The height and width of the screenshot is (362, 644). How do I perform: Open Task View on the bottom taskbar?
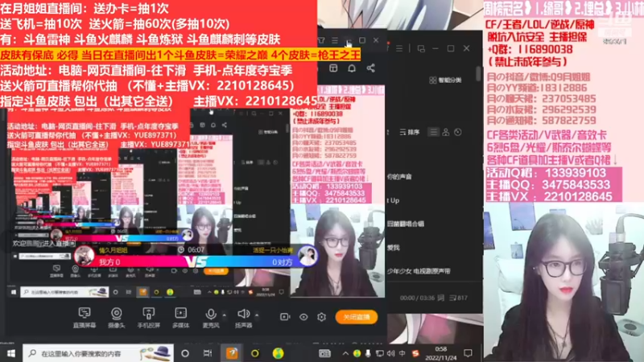click(208, 353)
